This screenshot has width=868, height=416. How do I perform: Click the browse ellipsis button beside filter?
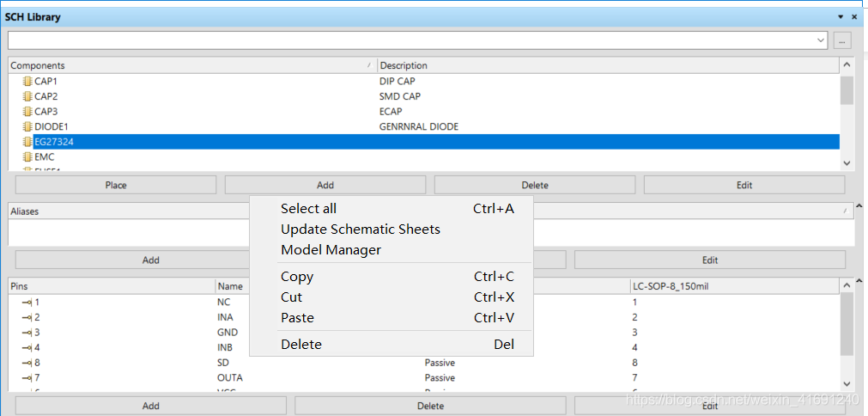[842, 40]
